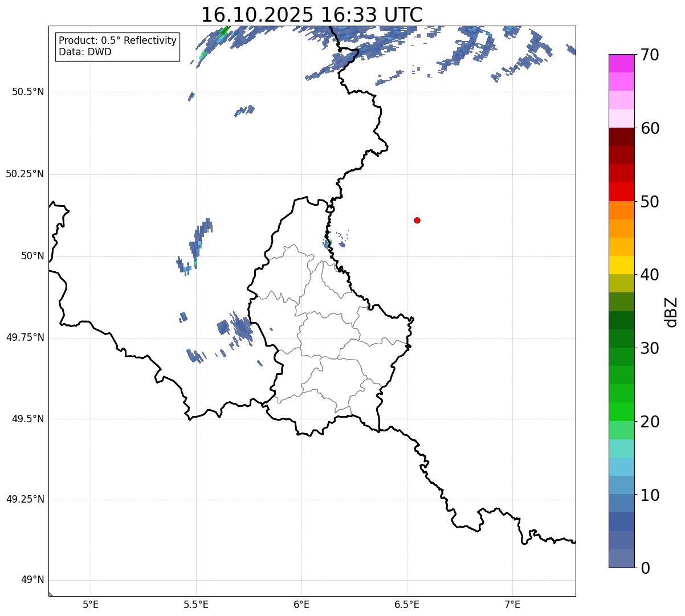Image resolution: width=685 pixels, height=616 pixels.
Task: Click the 50.25°N latitude label
Action: (x=25, y=174)
